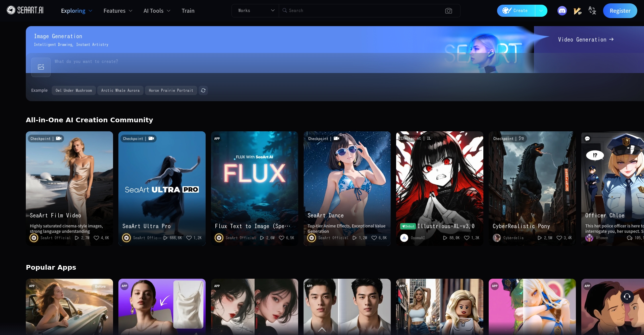Click the chat bubble icon on Officer Chloe
This screenshot has width=644, height=335.
pyautogui.click(x=587, y=139)
